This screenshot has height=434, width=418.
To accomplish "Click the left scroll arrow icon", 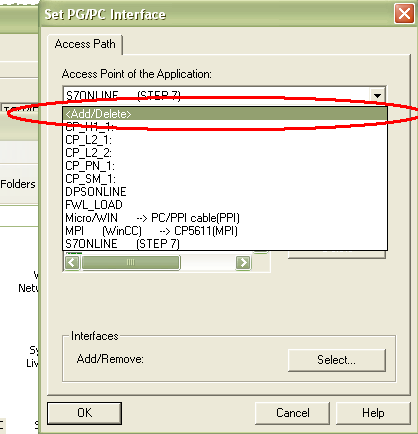I will click(x=72, y=263).
